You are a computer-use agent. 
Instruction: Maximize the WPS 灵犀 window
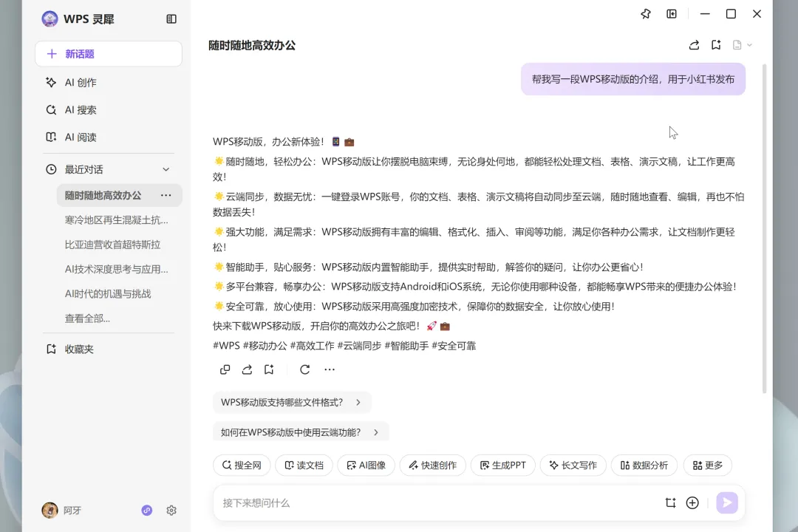coord(731,14)
